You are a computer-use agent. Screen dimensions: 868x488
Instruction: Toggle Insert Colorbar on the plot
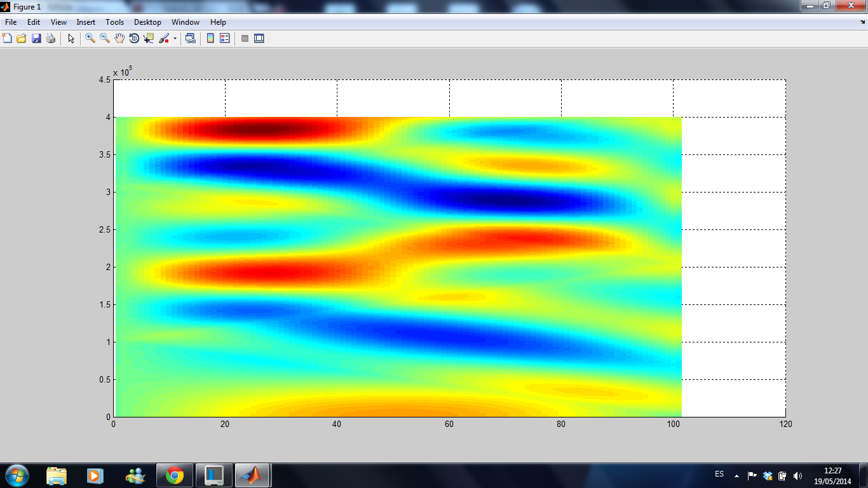210,39
